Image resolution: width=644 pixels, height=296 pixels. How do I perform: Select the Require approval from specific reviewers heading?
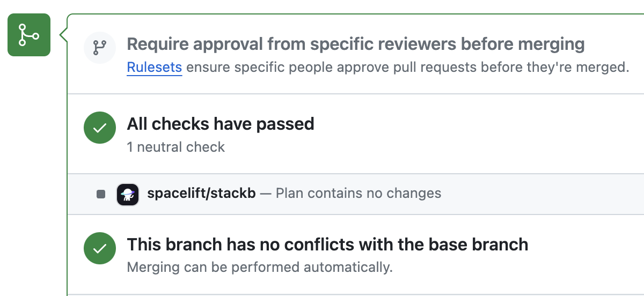click(355, 44)
